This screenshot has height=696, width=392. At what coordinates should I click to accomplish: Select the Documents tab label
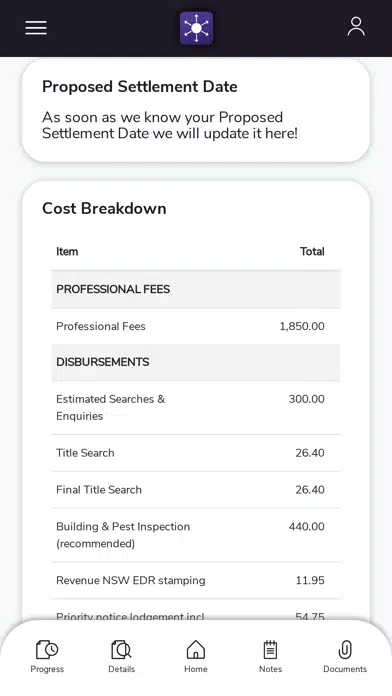tap(345, 669)
